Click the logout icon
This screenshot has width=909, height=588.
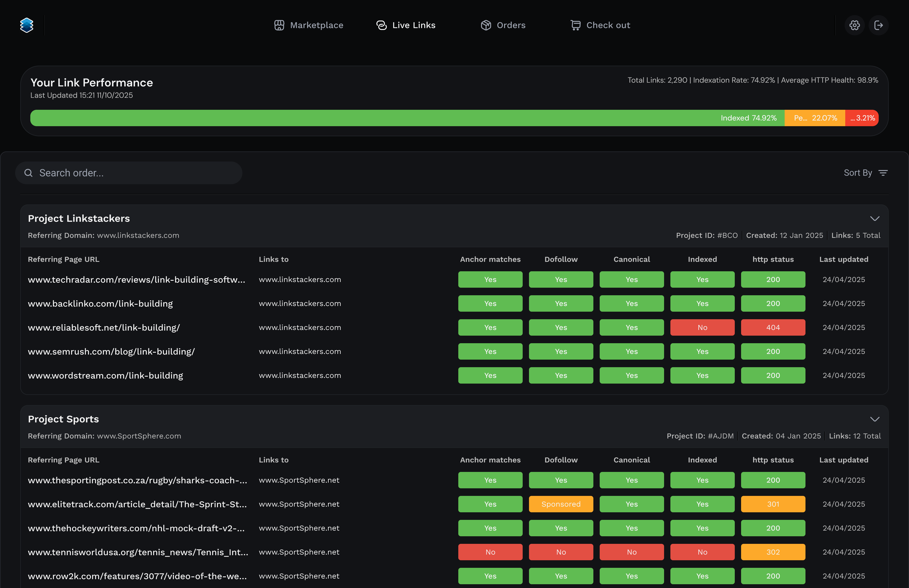click(878, 25)
